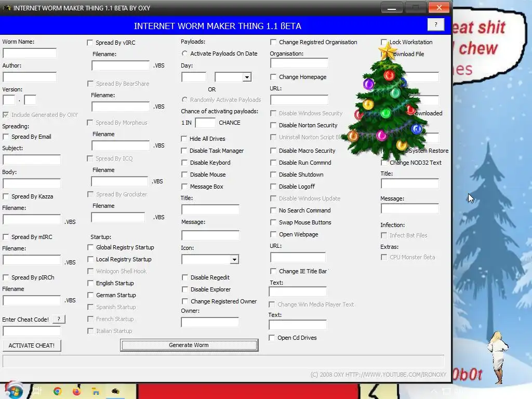
Task: Click the ? beside Enter Cheat Code
Action: click(x=59, y=319)
